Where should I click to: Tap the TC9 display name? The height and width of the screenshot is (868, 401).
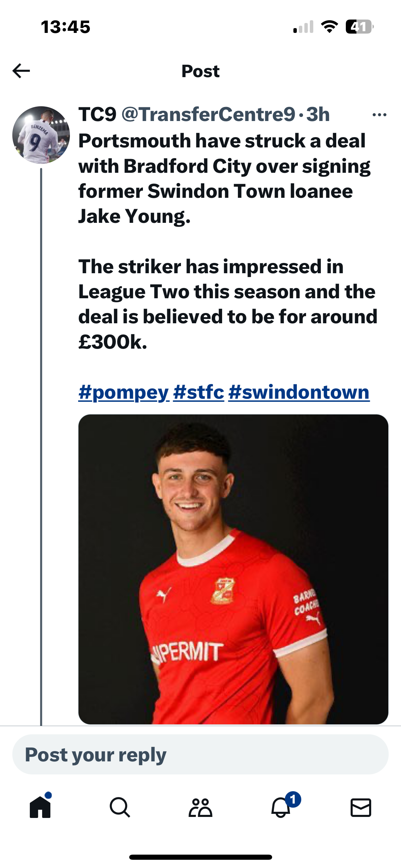98,114
